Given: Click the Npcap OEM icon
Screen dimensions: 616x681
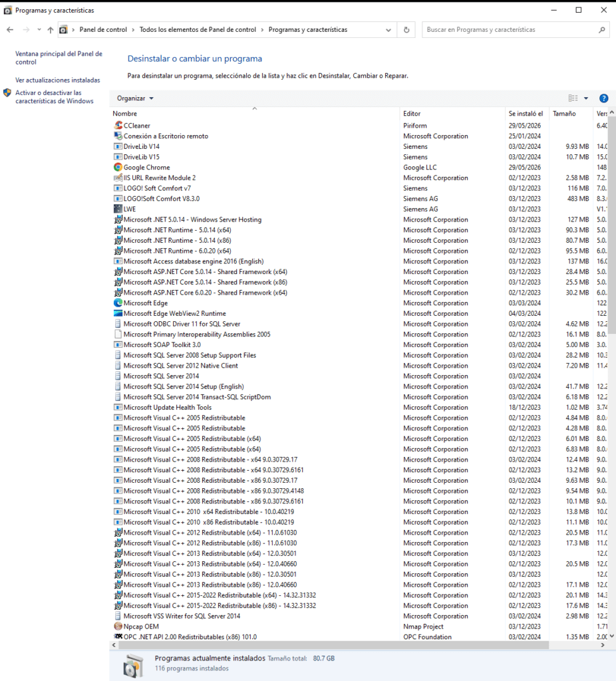Looking at the screenshot, I should (118, 626).
